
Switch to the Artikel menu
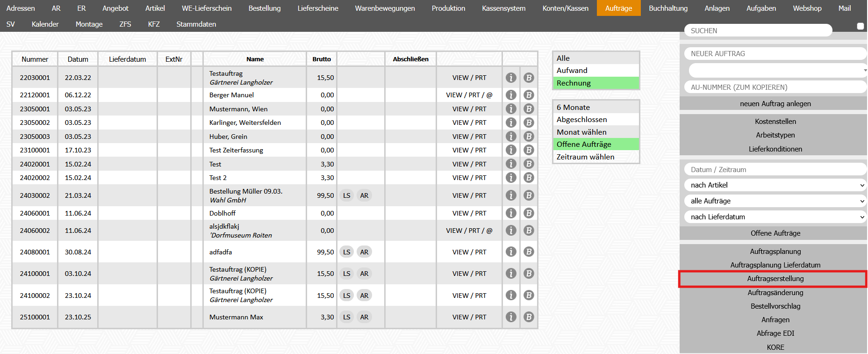point(155,8)
